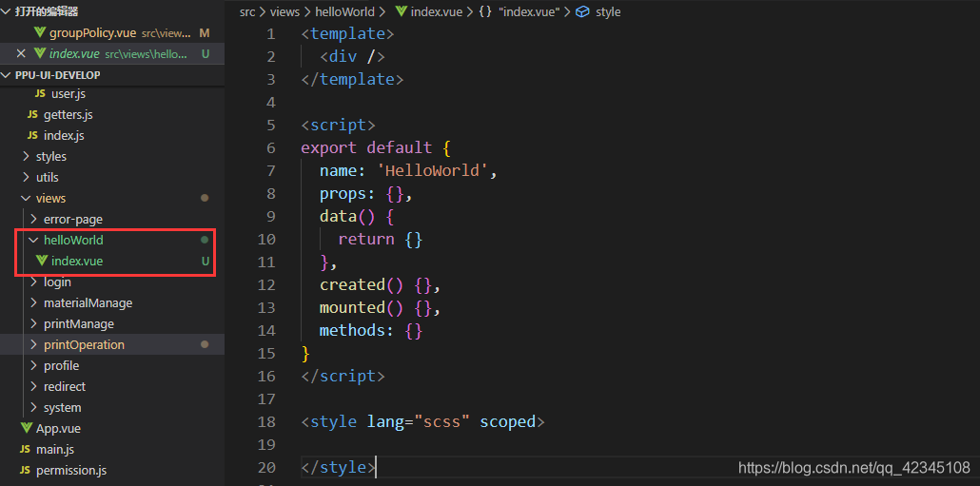This screenshot has height=486, width=980.
Task: Collapse the open editors section chevron
Action: tap(7, 11)
